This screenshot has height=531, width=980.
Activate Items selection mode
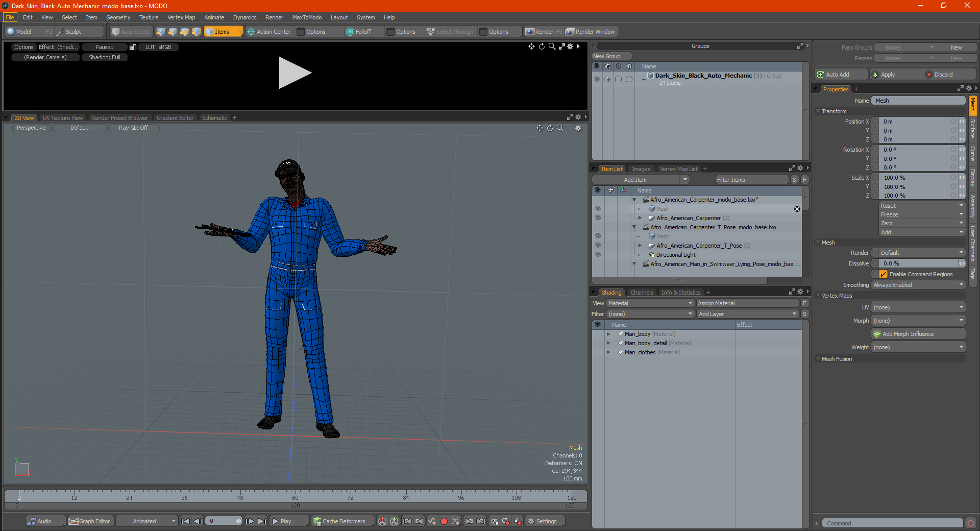point(223,32)
